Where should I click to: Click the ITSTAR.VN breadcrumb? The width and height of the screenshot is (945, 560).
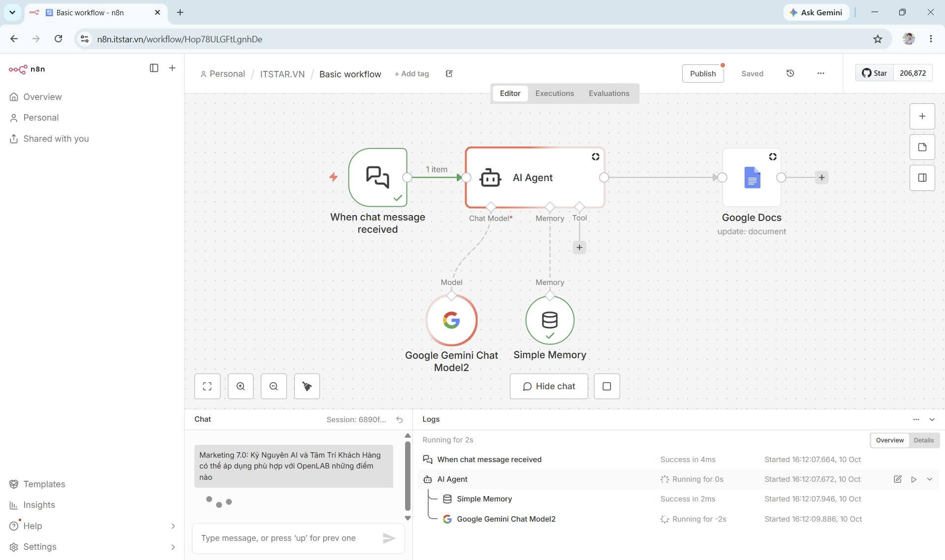[282, 74]
